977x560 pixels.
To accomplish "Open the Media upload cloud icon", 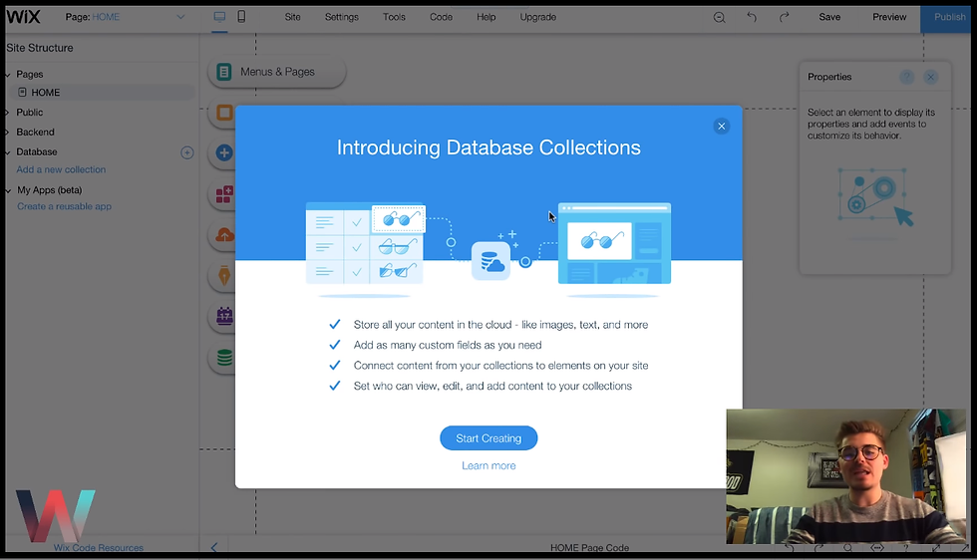I will [225, 235].
